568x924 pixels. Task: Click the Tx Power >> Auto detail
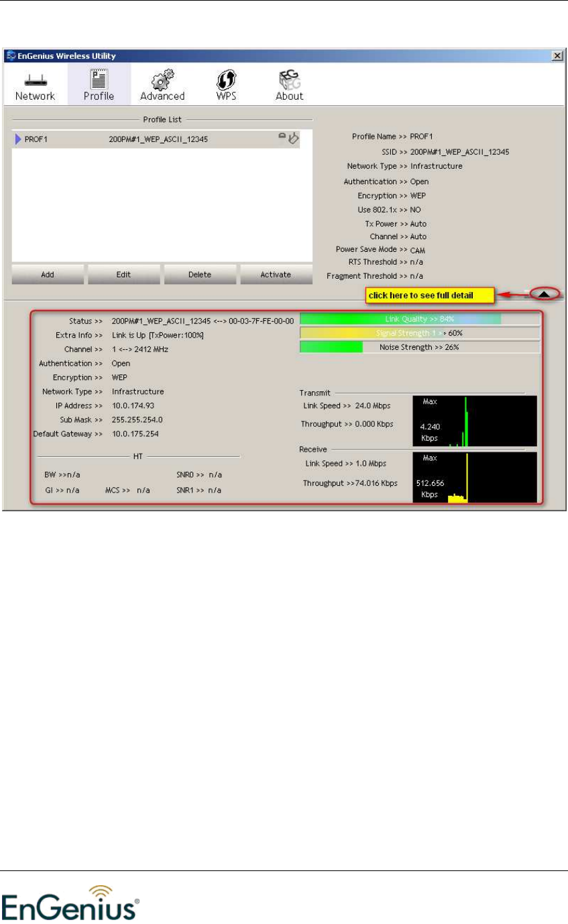click(396, 224)
